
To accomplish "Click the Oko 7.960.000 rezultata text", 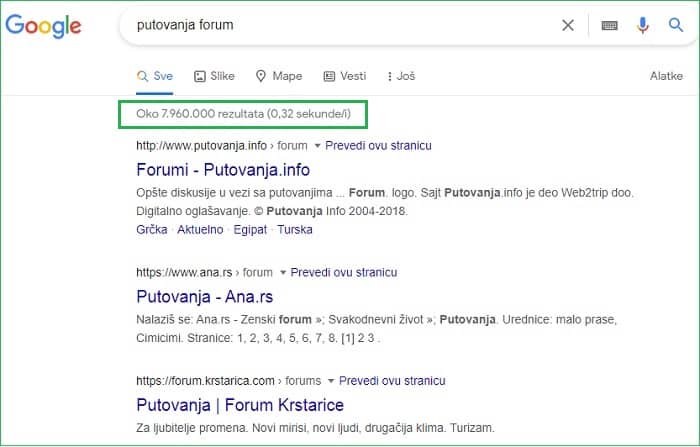I will coord(243,114).
